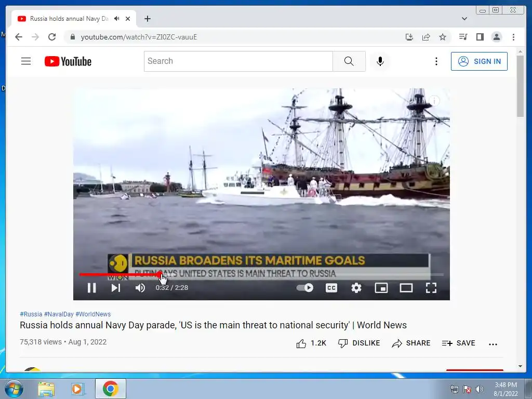Mute the tab via speaker icon
The height and width of the screenshot is (399, 532).
[117, 19]
